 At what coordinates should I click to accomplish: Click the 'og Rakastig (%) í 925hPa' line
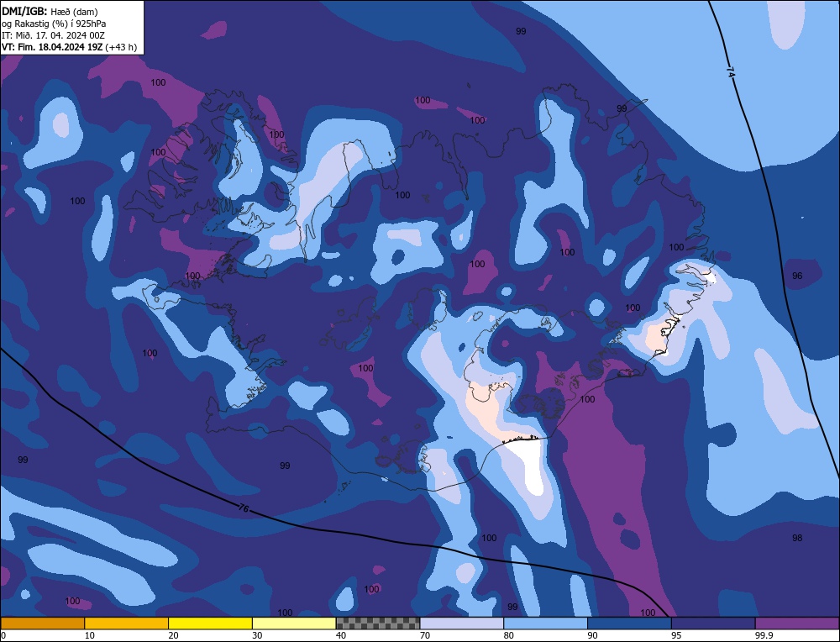54,24
